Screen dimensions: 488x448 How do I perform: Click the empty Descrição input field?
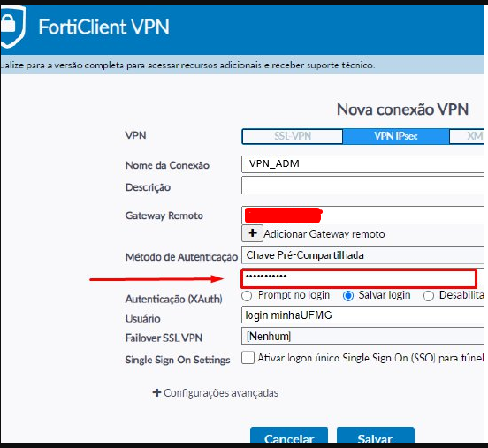tap(362, 186)
